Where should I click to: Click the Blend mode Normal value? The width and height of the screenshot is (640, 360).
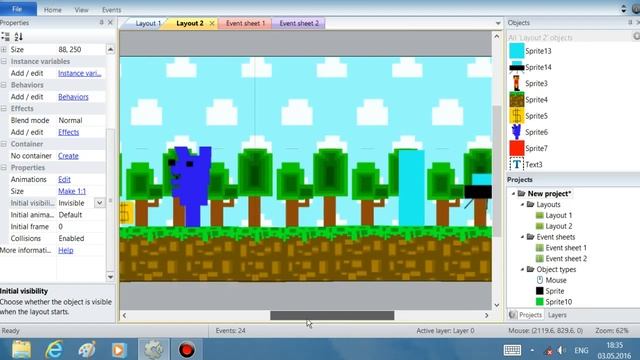[70, 120]
